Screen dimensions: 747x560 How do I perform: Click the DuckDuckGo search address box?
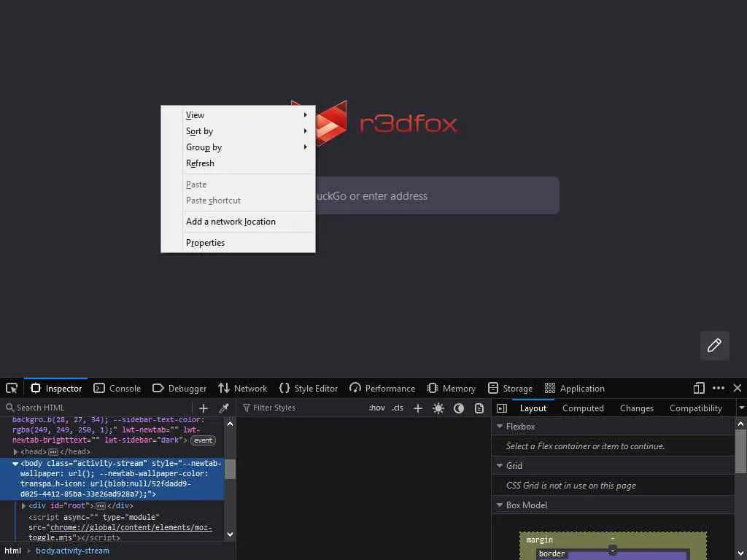click(438, 195)
